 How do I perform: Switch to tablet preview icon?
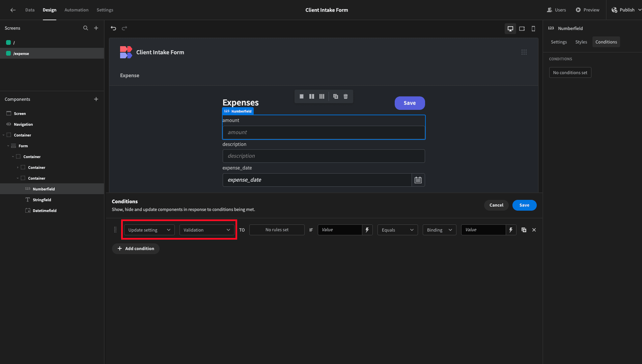pos(522,29)
